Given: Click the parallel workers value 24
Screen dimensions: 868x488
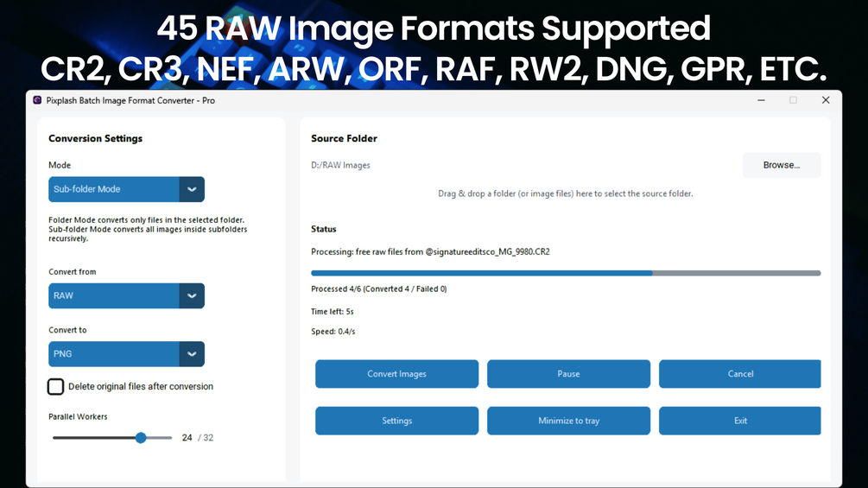Looking at the screenshot, I should click(187, 438).
